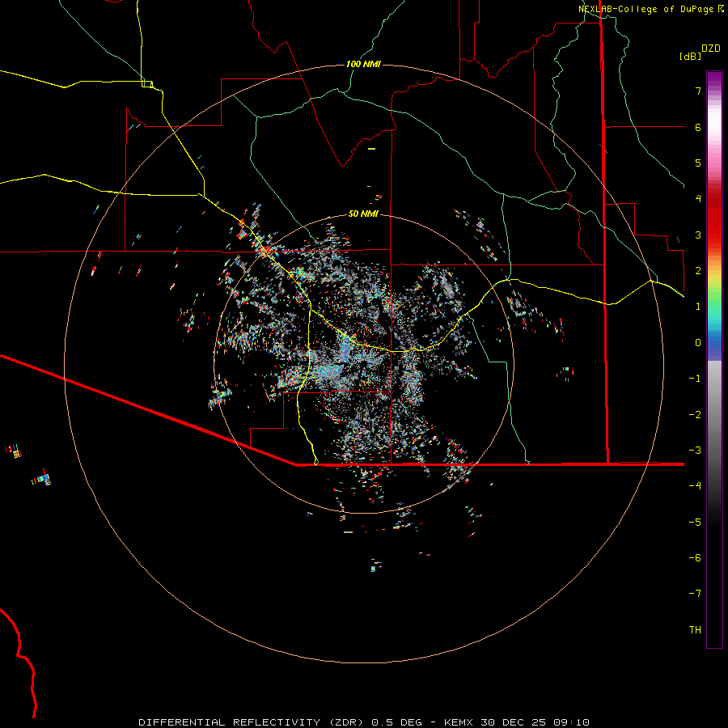Click the -6 value on color scale
Viewport: 728px width, 728px height.
[695, 558]
